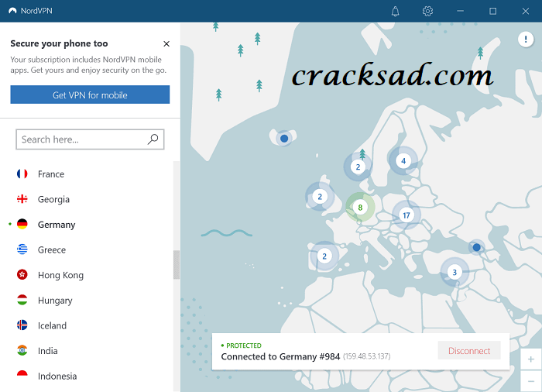Select the Germany flag icon

(22, 224)
